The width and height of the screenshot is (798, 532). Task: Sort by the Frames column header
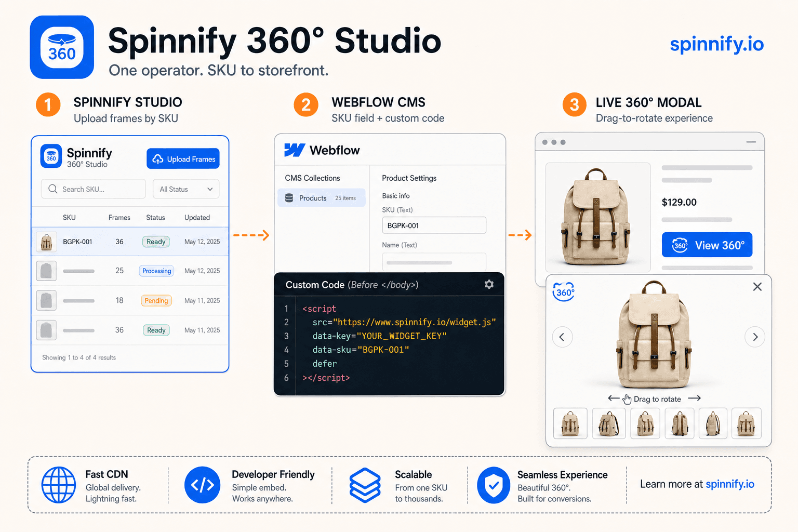[119, 218]
